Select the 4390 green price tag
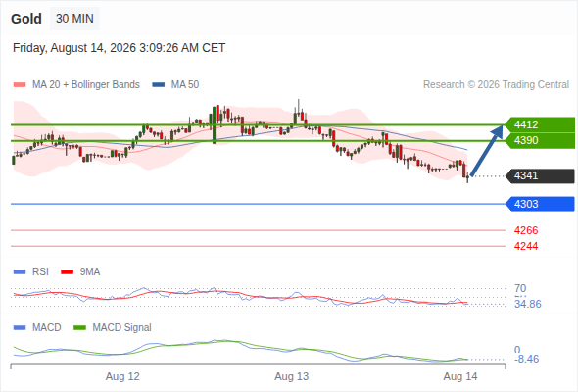 tap(540, 140)
